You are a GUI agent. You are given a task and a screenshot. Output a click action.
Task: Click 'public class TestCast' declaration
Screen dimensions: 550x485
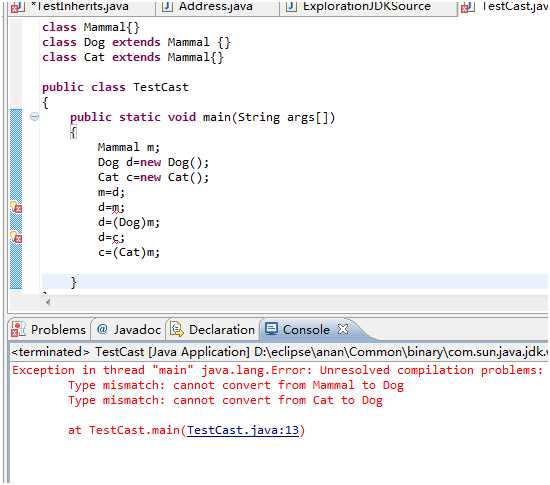(x=115, y=87)
